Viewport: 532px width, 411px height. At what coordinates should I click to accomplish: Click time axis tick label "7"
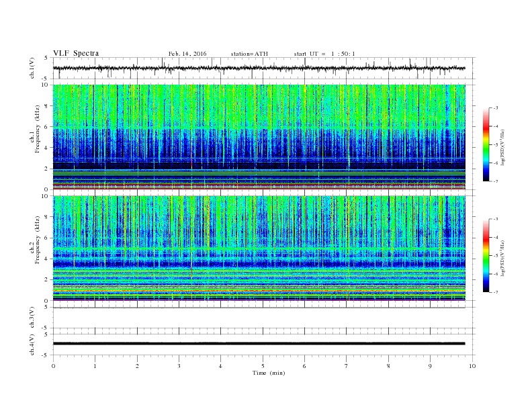(347, 366)
